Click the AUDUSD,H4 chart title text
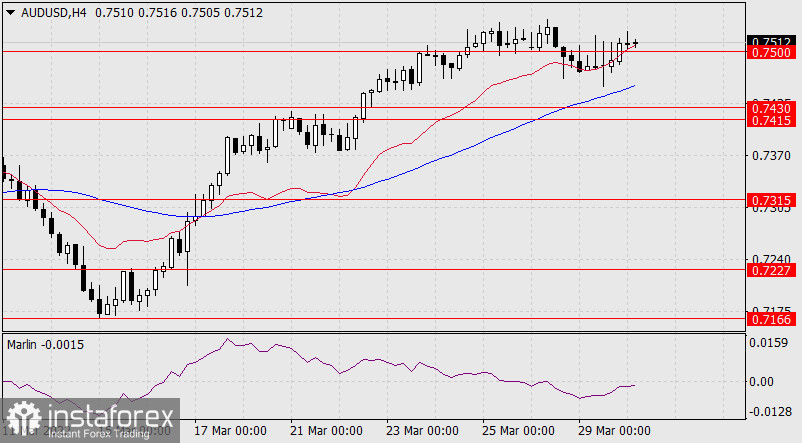 pyautogui.click(x=54, y=13)
